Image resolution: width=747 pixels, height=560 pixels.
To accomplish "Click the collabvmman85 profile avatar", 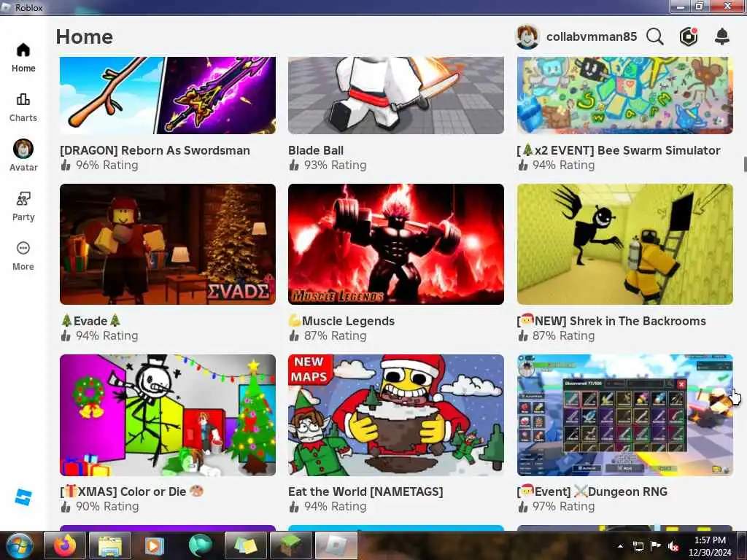I will [x=527, y=36].
